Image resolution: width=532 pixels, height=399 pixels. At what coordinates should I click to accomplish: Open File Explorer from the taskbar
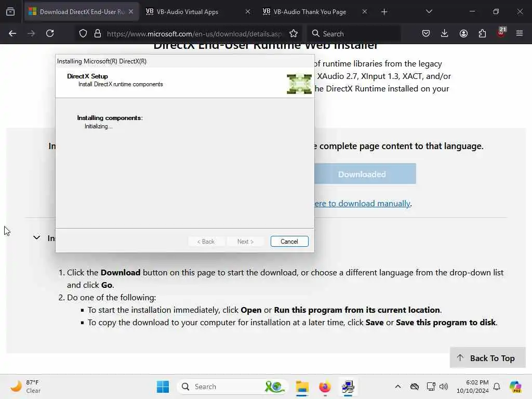tap(302, 387)
